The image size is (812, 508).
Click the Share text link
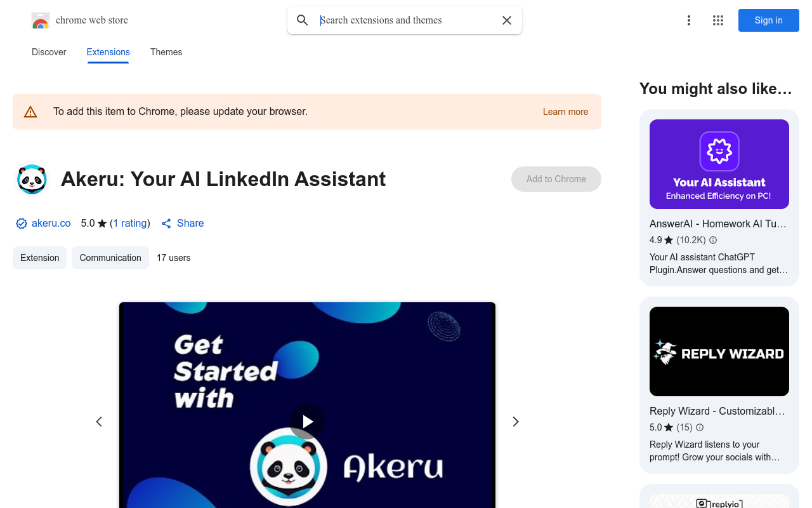190,224
